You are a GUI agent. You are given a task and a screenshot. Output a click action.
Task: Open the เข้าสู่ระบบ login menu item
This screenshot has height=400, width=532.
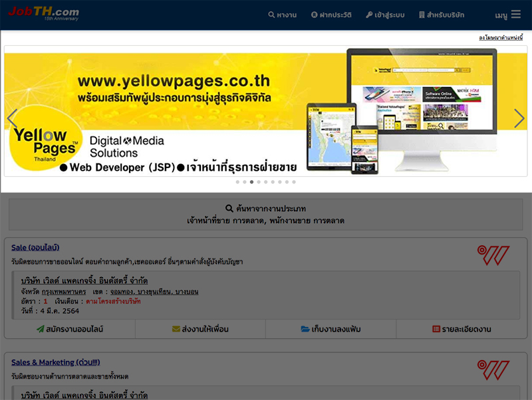pos(385,15)
